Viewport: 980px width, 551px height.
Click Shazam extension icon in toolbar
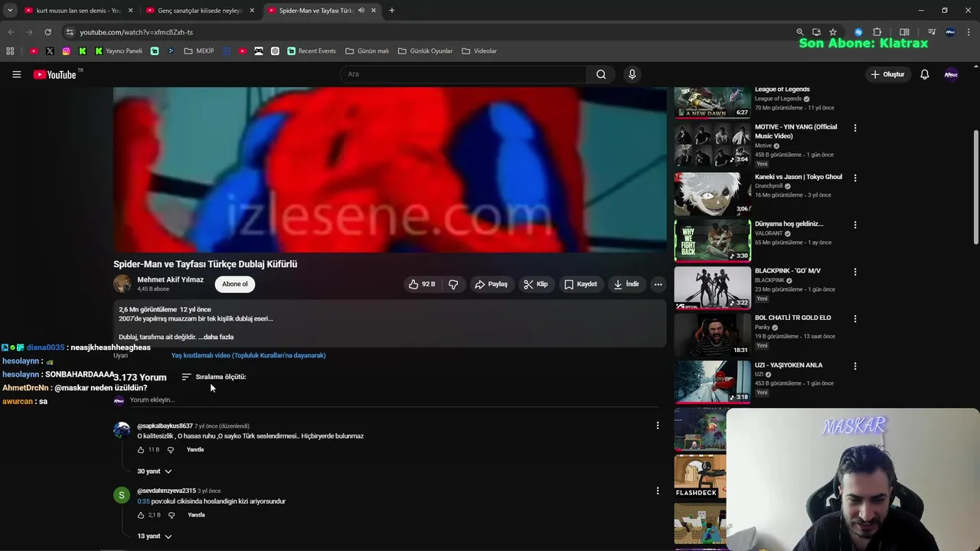click(858, 32)
